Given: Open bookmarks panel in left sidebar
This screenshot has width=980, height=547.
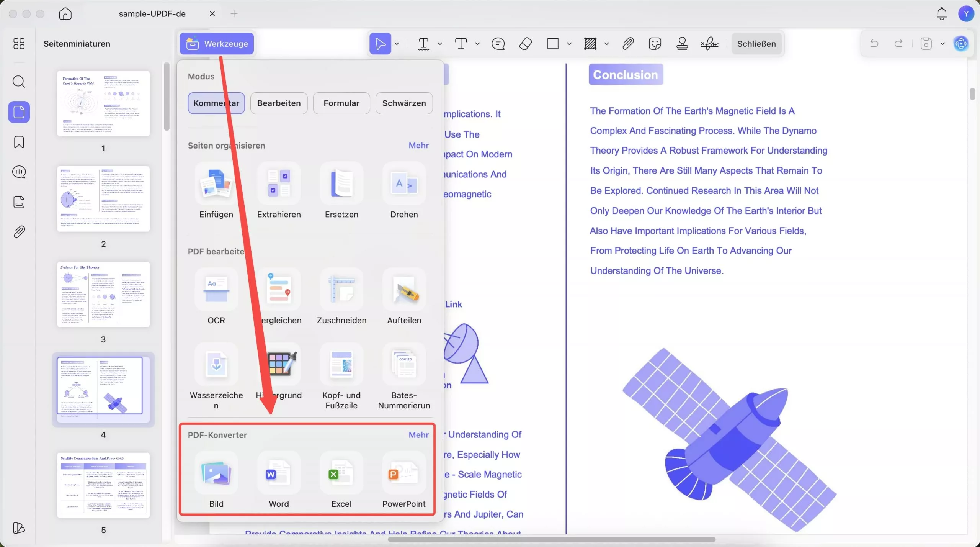Looking at the screenshot, I should [19, 142].
